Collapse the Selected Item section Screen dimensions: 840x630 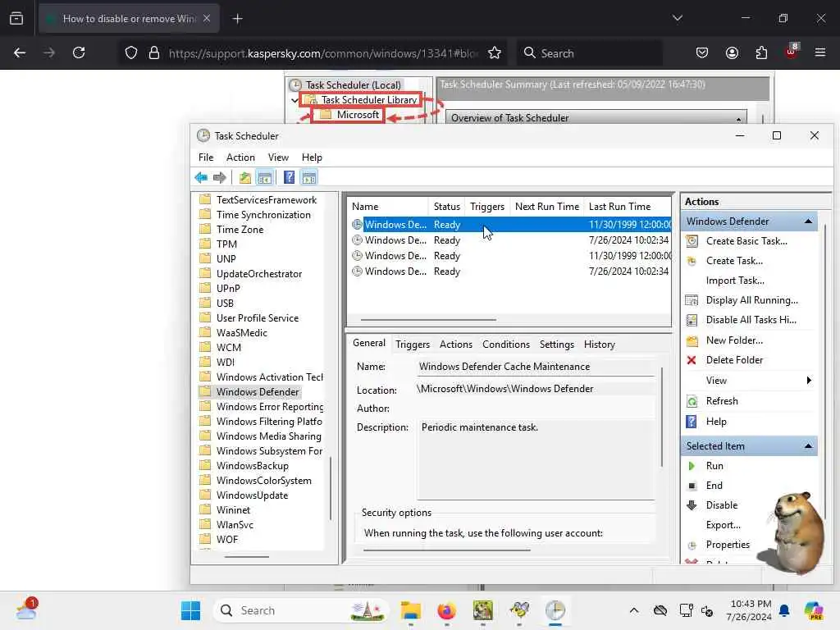tap(808, 445)
